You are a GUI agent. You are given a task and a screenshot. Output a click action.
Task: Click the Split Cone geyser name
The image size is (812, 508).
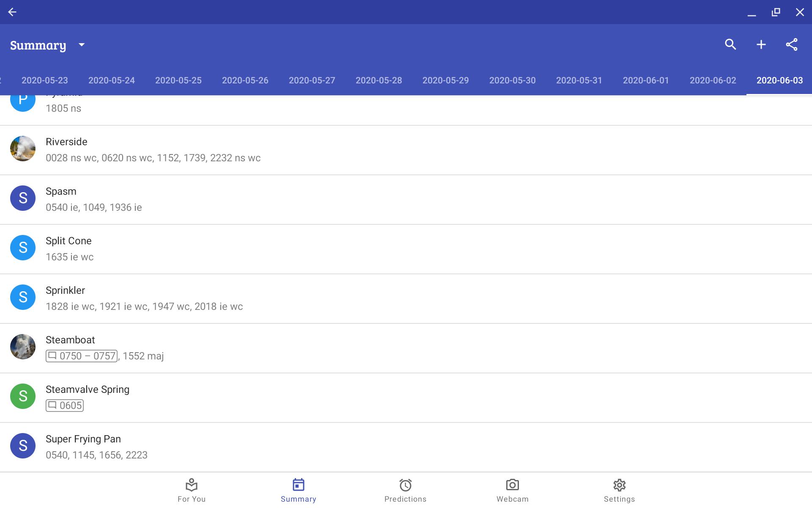(69, 241)
